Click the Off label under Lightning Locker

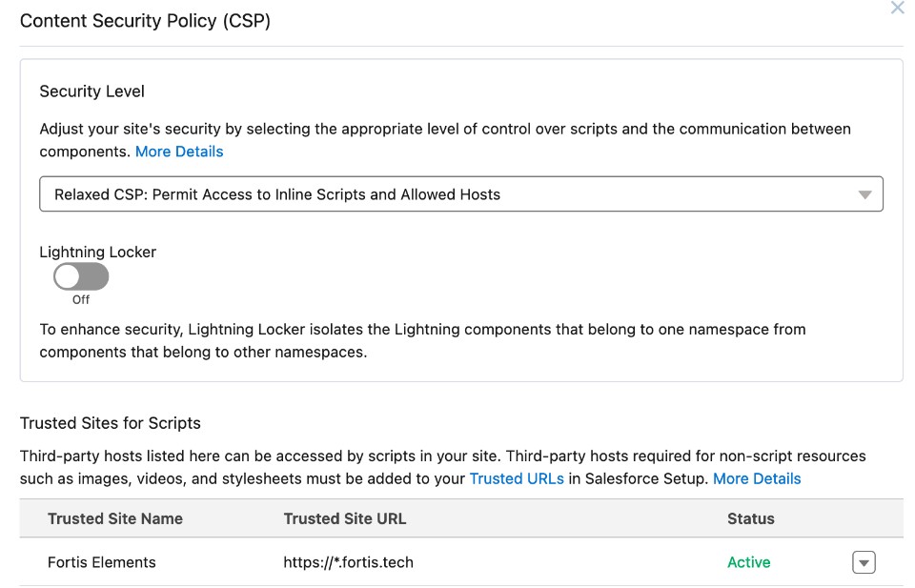pyautogui.click(x=81, y=299)
